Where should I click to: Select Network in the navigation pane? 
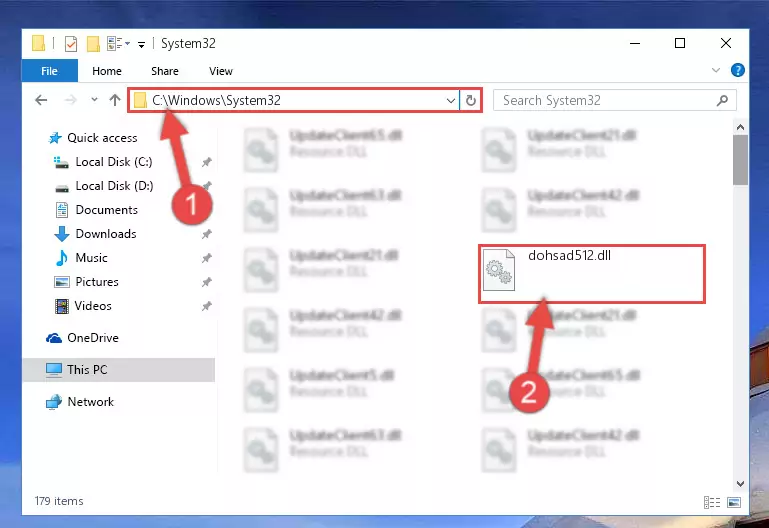(x=91, y=402)
